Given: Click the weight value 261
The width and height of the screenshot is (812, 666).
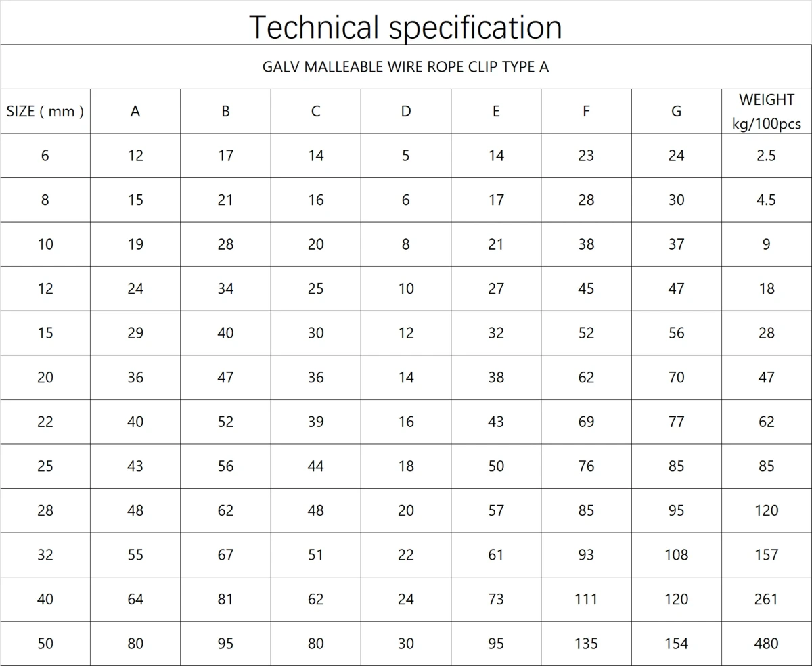Looking at the screenshot, I should (767, 600).
